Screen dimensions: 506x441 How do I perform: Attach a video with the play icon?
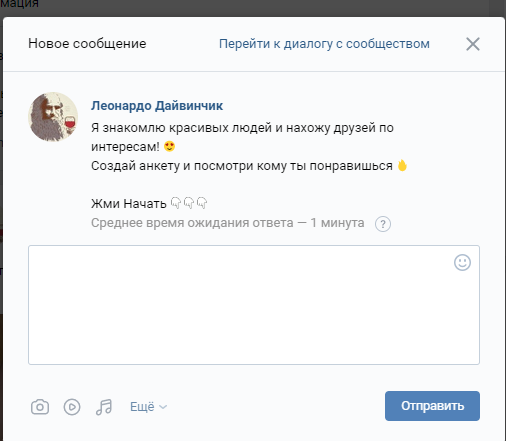click(72, 407)
